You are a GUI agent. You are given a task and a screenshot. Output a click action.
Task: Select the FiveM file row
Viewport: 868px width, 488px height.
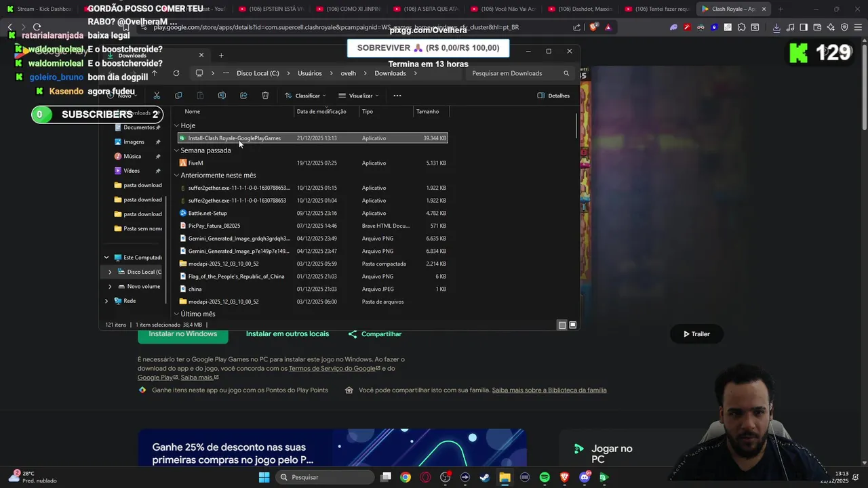[x=312, y=163]
